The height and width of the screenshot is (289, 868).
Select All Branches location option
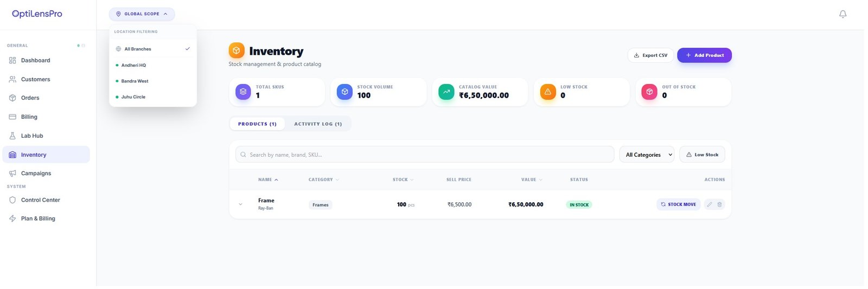click(x=153, y=49)
